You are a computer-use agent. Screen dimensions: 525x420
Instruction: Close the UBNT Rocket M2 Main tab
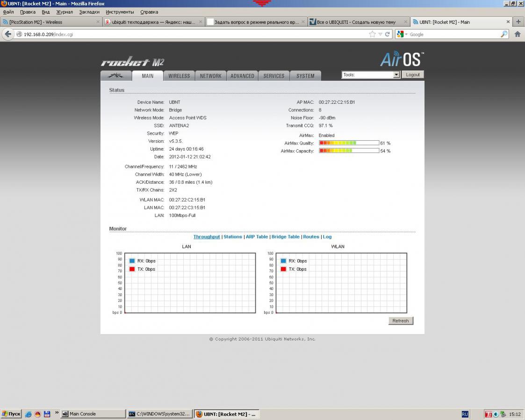click(508, 22)
